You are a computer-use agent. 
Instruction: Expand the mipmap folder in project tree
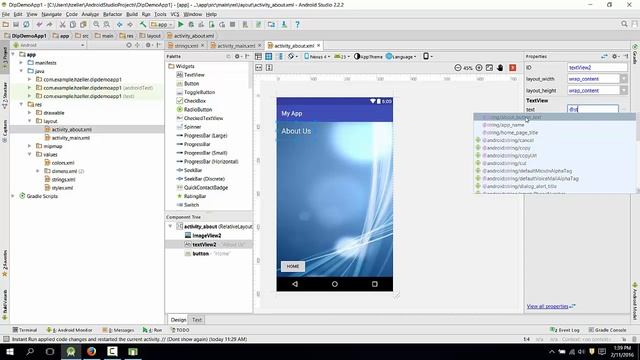(x=29, y=146)
